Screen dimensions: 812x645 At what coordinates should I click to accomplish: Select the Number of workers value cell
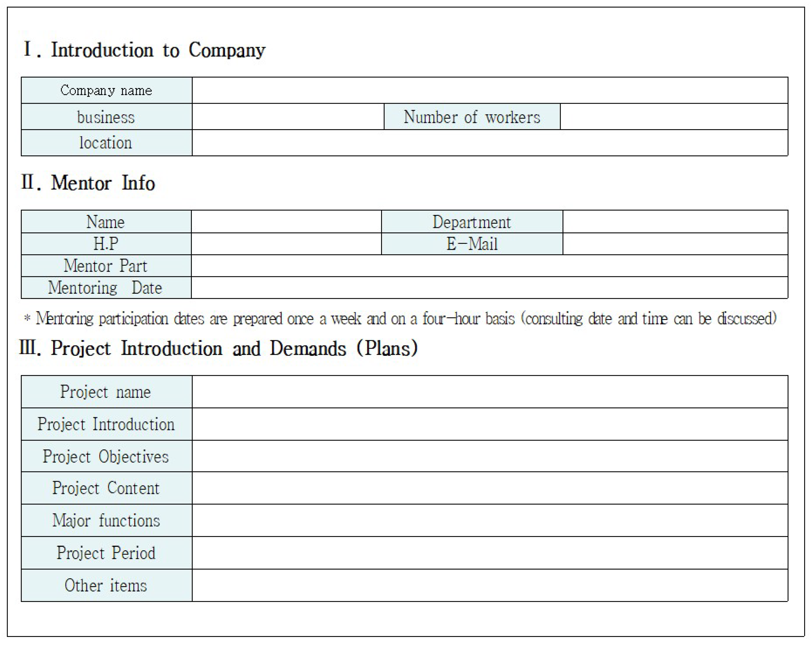[674, 117]
